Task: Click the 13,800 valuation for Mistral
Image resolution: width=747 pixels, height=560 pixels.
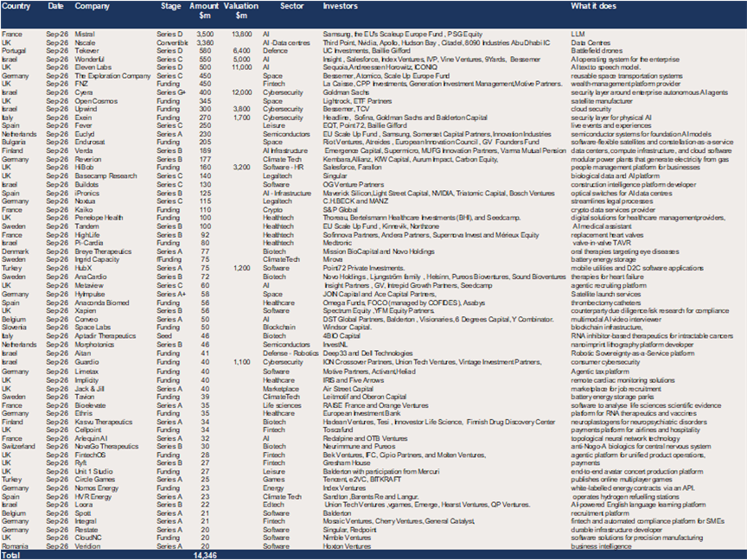Action: [241, 35]
